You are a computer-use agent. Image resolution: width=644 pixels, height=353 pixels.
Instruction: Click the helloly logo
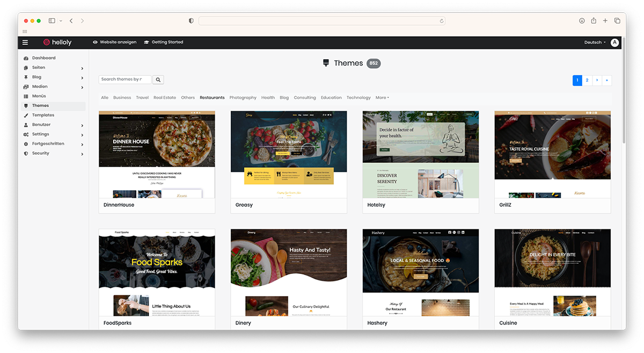click(x=57, y=42)
